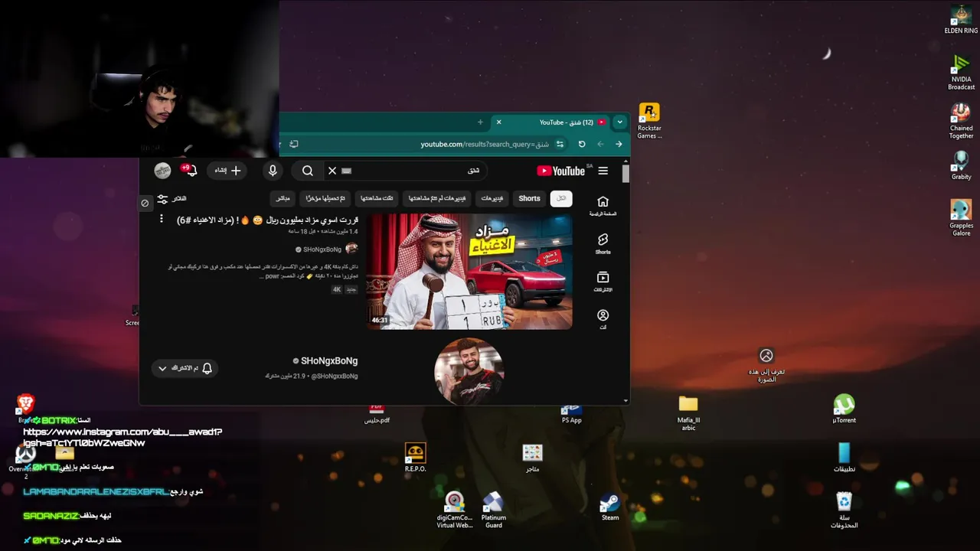The width and height of the screenshot is (980, 551).
Task: Open ELDEN RING desktop shortcut
Action: pos(961,20)
